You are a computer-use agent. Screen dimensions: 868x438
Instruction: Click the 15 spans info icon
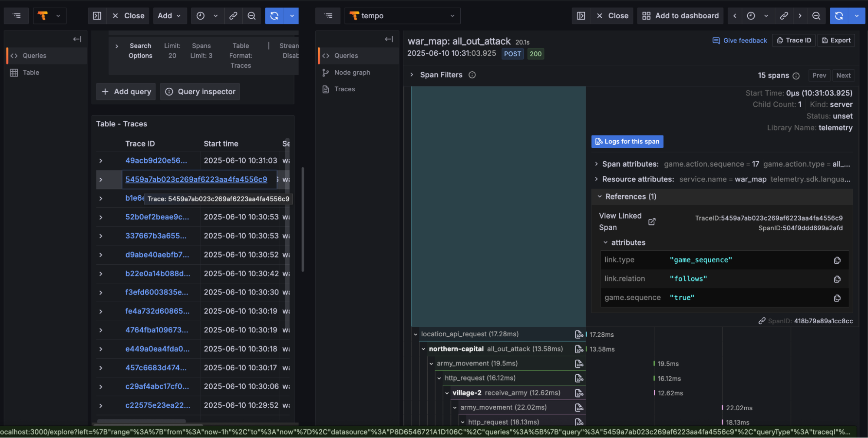tap(796, 76)
